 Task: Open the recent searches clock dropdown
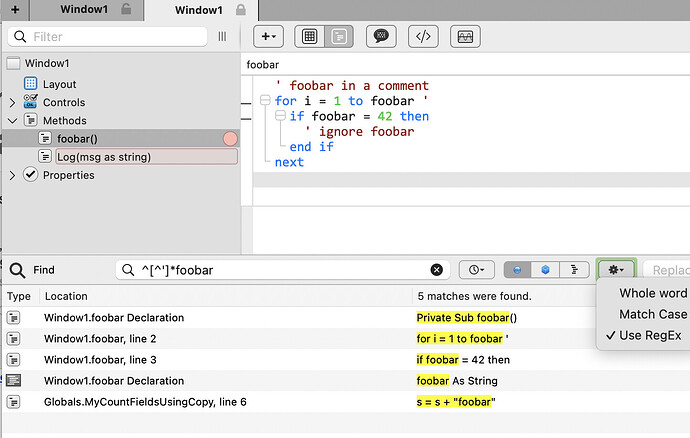pos(477,270)
